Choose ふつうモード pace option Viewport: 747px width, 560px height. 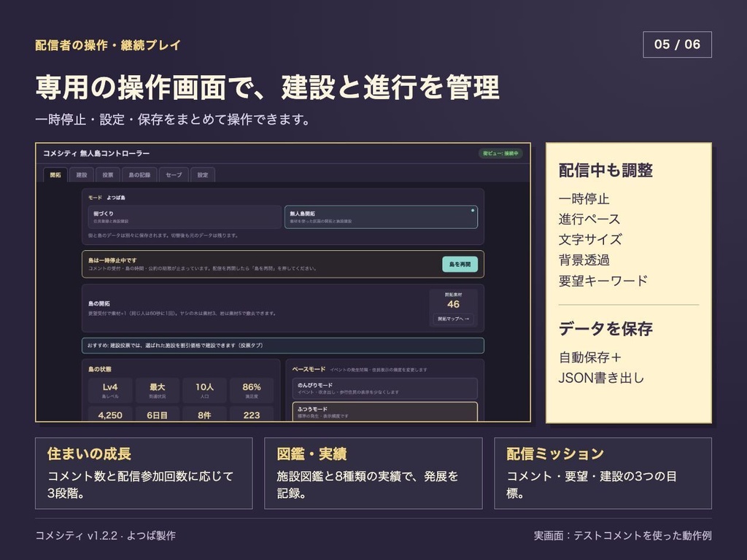click(385, 411)
